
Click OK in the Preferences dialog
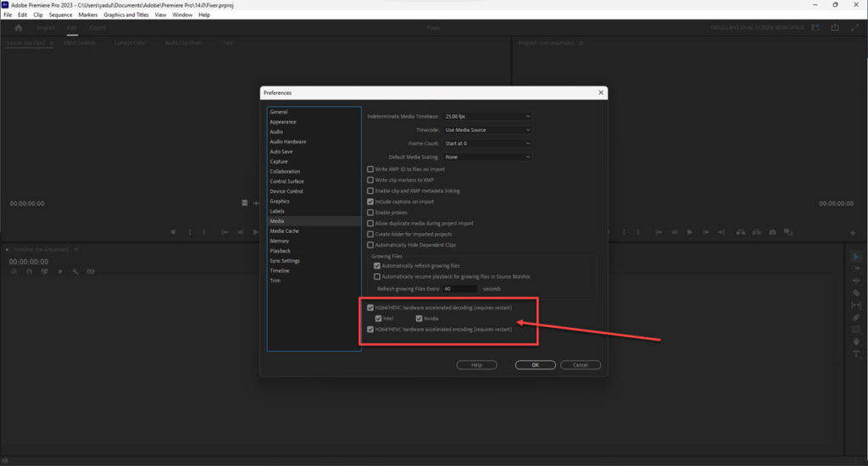pyautogui.click(x=536, y=364)
